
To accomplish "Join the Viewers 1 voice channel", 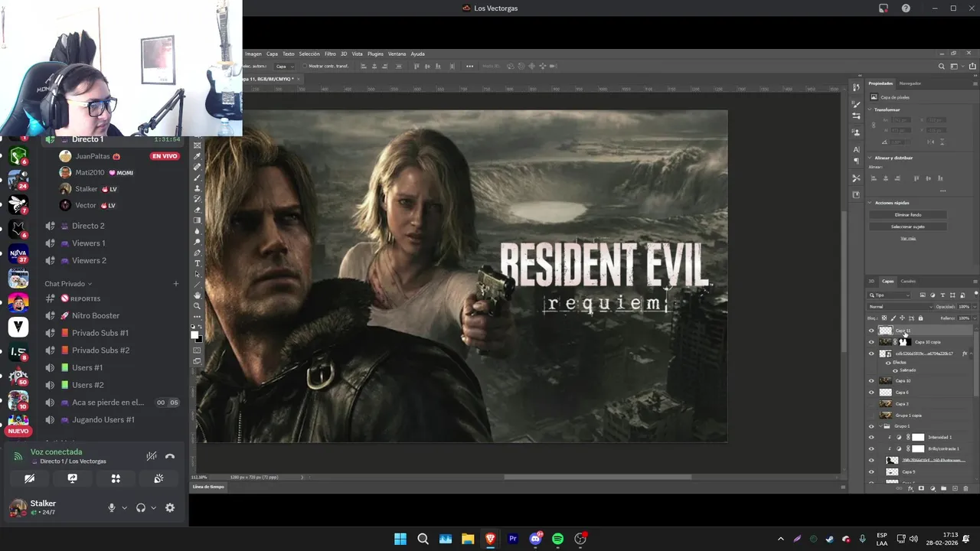I will [88, 243].
